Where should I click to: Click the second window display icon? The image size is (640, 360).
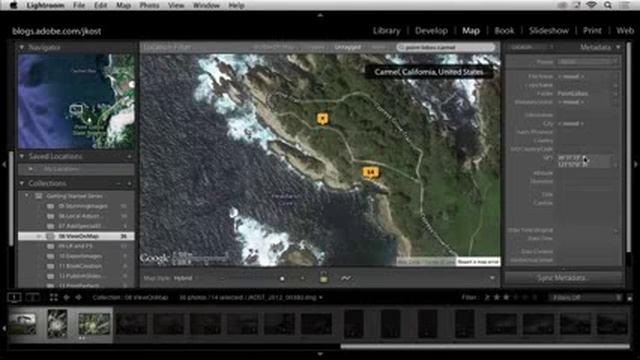point(32,298)
